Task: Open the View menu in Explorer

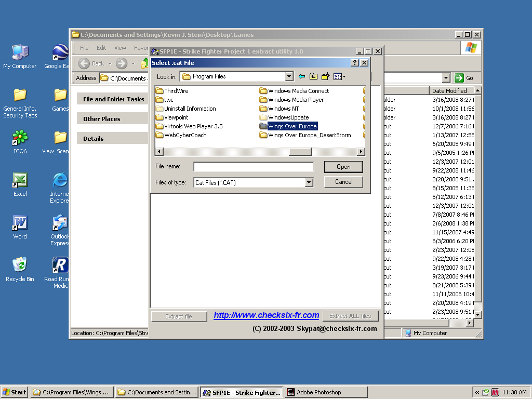Action: pos(120,48)
